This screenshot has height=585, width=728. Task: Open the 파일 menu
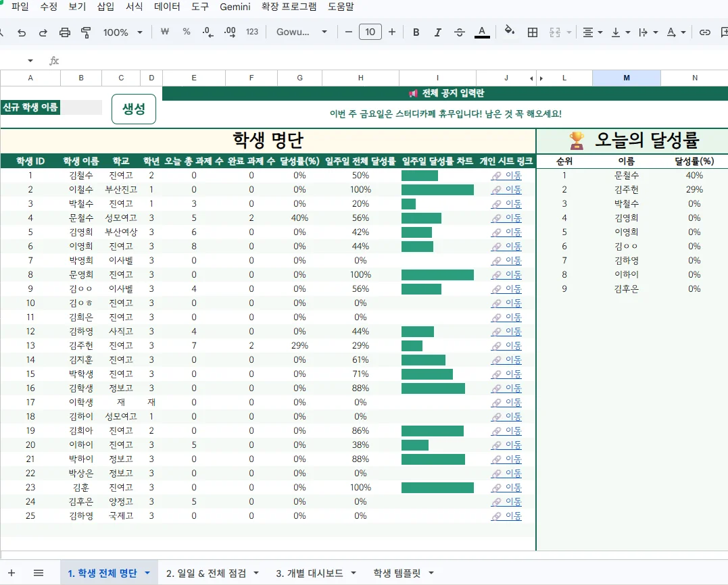[20, 7]
